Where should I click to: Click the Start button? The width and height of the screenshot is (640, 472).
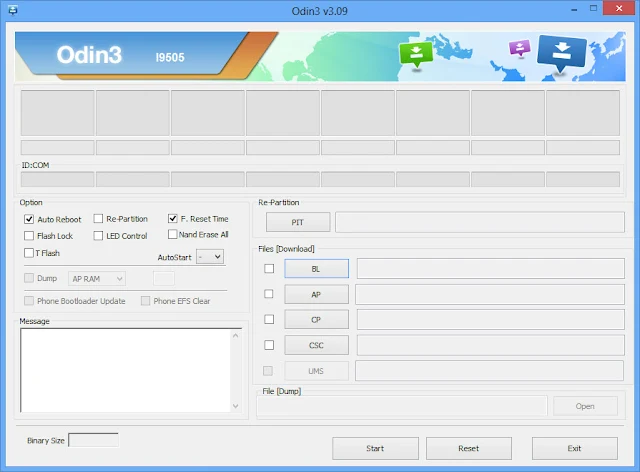click(375, 448)
